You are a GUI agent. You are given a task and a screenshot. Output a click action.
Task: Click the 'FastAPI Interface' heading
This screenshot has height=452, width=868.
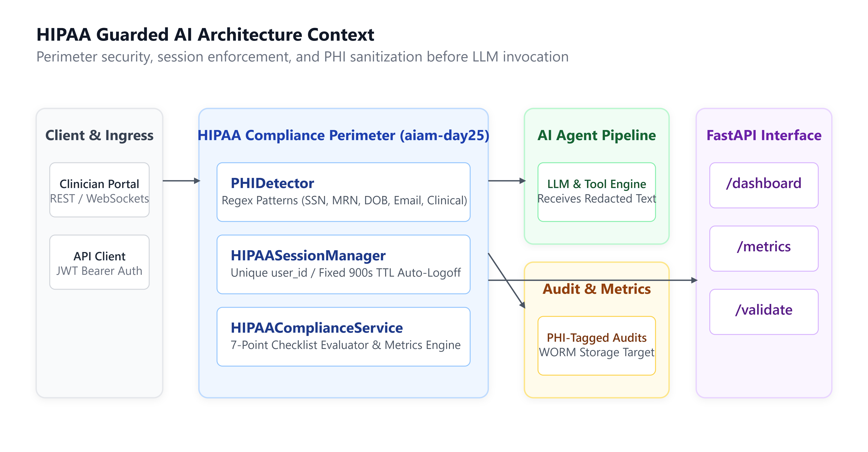(764, 135)
